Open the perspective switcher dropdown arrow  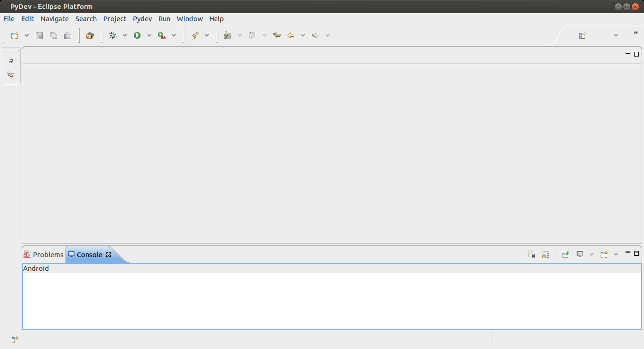coord(616,35)
